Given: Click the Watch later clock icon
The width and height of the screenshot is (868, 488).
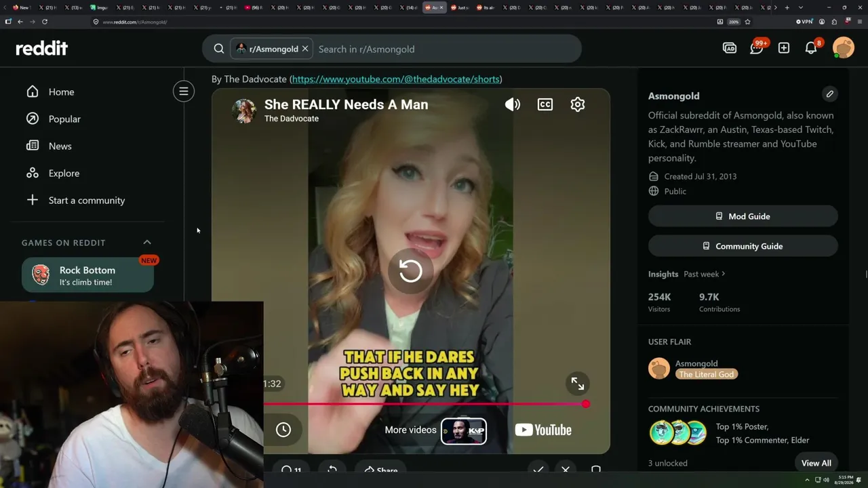Looking at the screenshot, I should point(283,430).
